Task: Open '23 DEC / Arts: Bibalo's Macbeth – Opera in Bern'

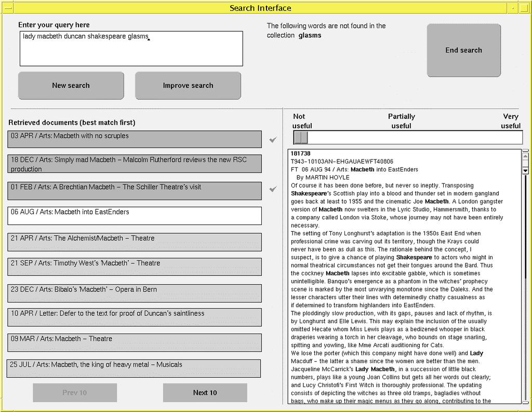Action: [x=135, y=293]
